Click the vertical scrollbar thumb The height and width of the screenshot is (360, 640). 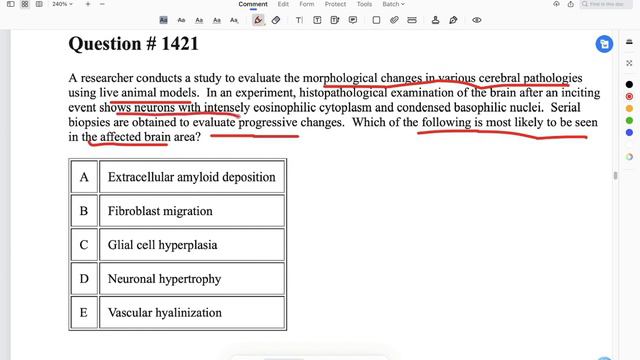pyautogui.click(x=615, y=176)
